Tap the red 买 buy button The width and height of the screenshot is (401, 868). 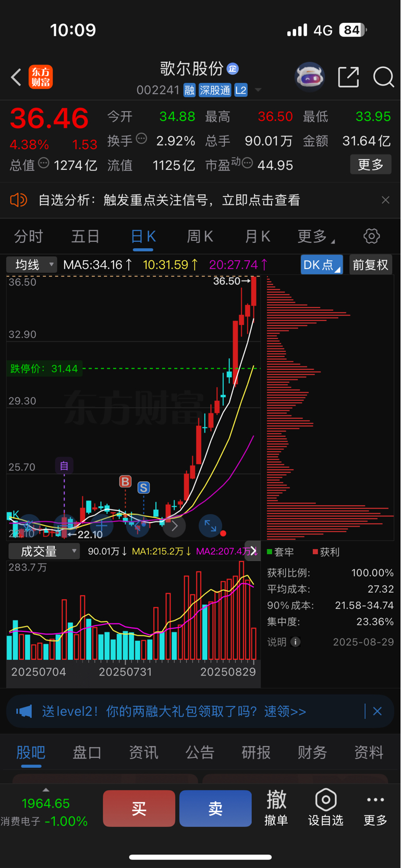(x=139, y=809)
